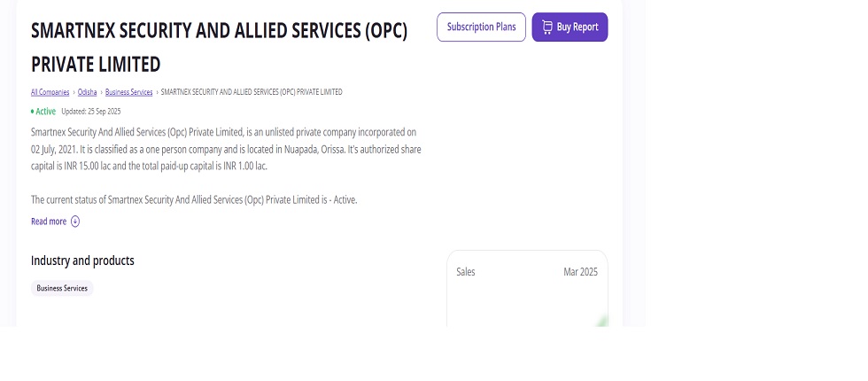Click the green chart corner in Sales card
868x381 pixels.
[603, 321]
